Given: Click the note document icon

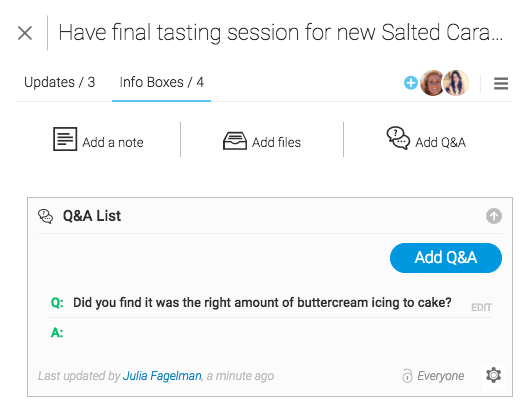Looking at the screenshot, I should pyautogui.click(x=65, y=139).
